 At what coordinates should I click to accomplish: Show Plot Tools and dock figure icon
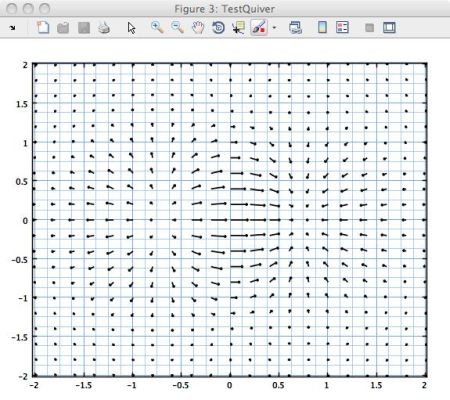[389, 27]
